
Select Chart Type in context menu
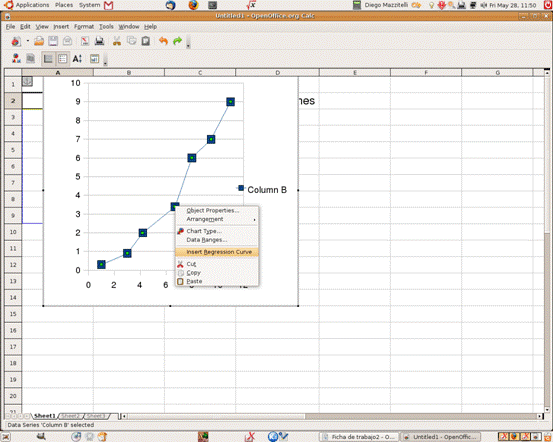click(x=217, y=231)
